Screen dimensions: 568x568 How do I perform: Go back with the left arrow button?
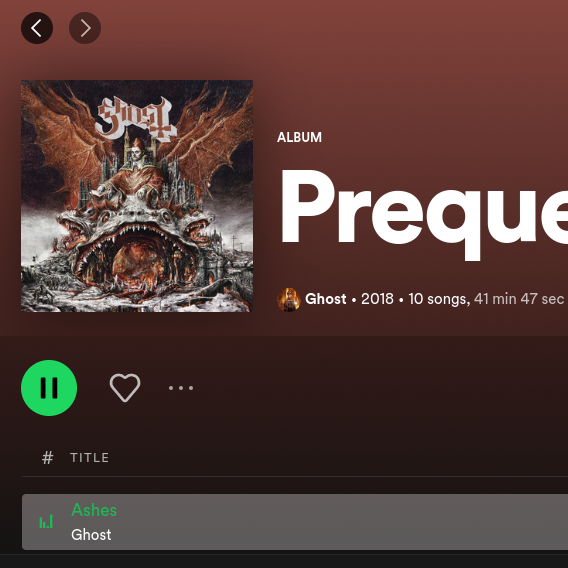37,28
